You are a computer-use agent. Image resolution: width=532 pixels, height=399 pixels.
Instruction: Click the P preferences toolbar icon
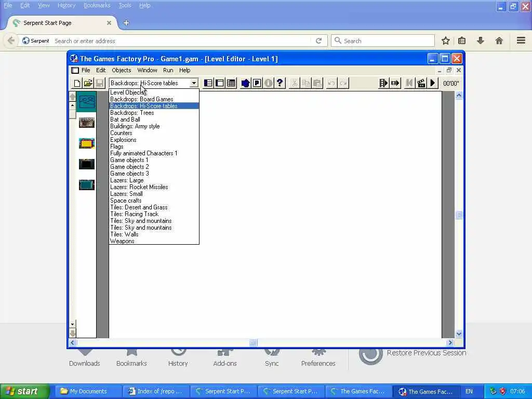click(x=257, y=83)
